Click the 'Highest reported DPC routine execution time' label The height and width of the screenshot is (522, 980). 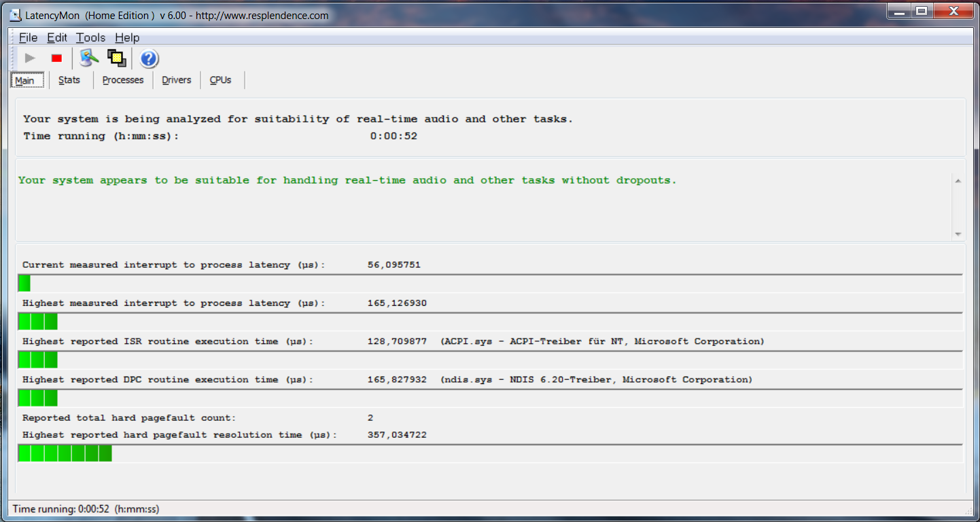168,380
